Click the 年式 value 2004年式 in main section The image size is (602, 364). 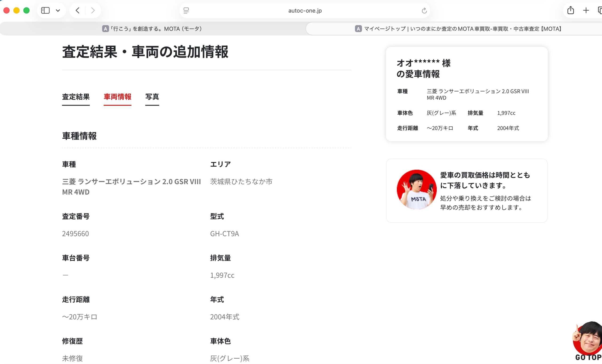point(225,317)
